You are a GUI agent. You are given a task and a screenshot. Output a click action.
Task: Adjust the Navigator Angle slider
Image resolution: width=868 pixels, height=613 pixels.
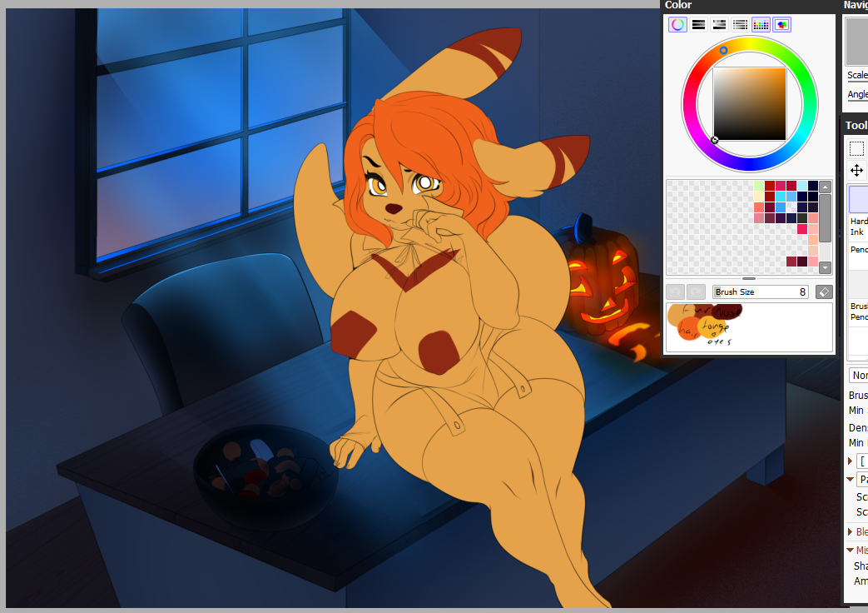(x=857, y=94)
